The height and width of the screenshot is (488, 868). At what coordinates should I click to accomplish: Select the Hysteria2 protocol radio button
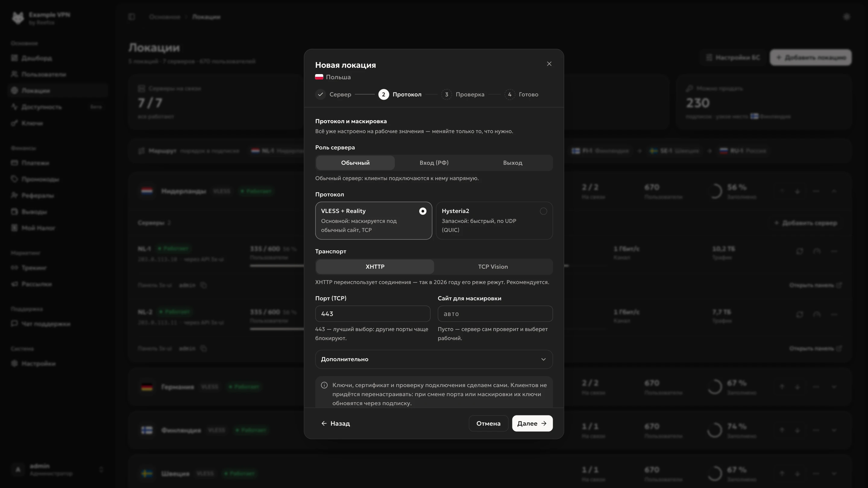click(543, 211)
